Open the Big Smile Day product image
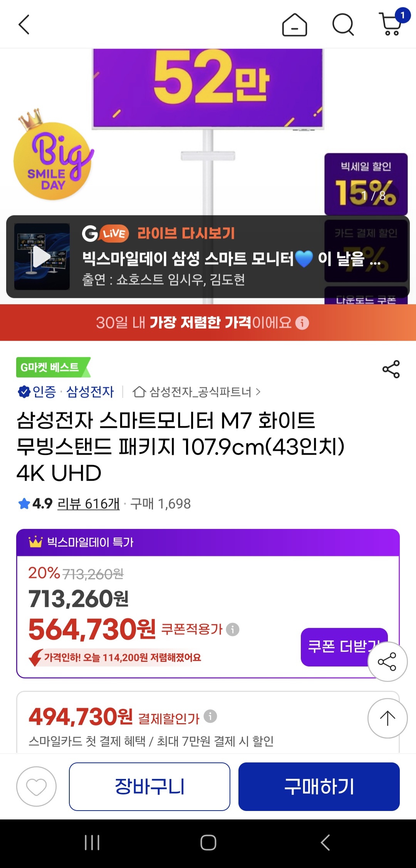 click(x=208, y=131)
